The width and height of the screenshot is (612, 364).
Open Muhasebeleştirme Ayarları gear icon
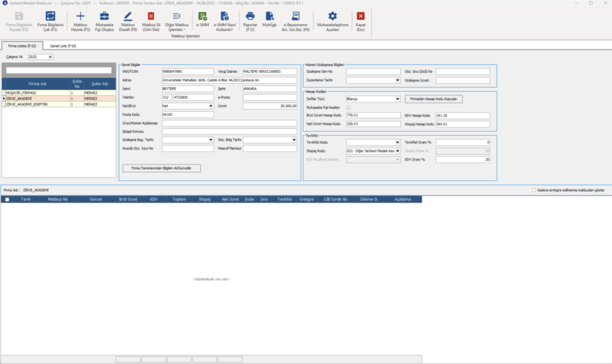[x=332, y=16]
